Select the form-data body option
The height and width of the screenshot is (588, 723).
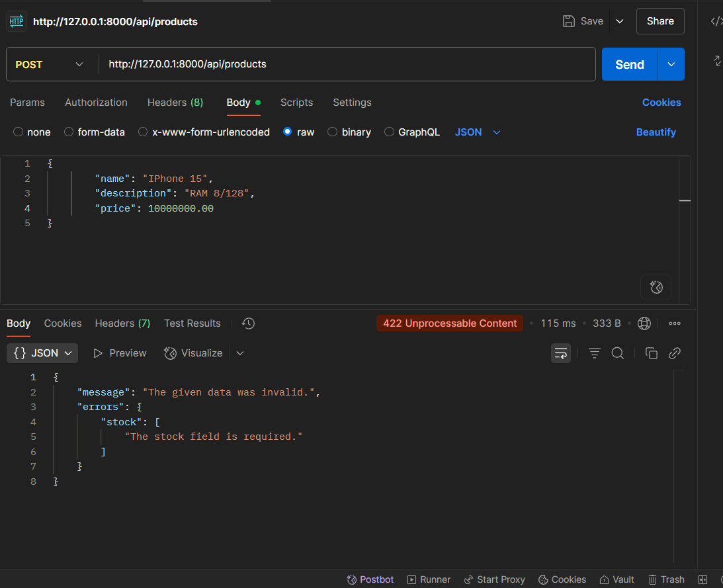69,132
